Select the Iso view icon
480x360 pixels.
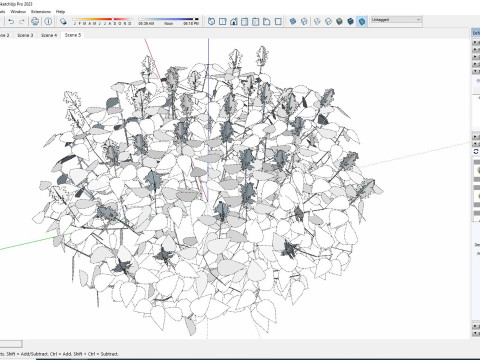tap(211, 22)
